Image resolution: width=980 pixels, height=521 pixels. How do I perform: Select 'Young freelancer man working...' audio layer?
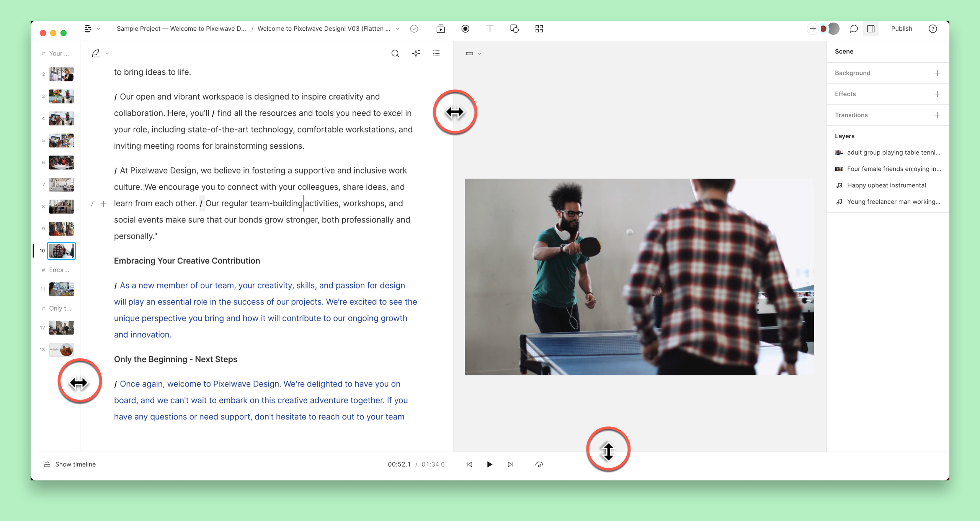click(888, 202)
